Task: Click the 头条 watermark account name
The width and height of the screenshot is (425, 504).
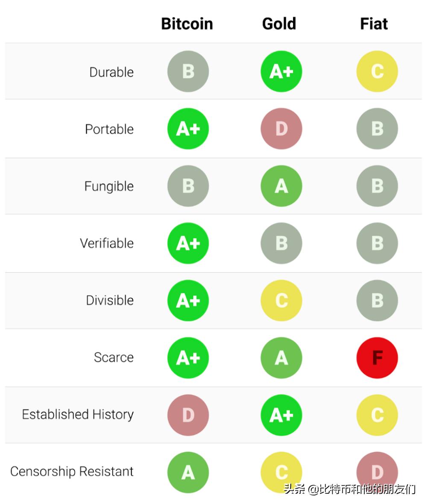Action: click(x=349, y=489)
